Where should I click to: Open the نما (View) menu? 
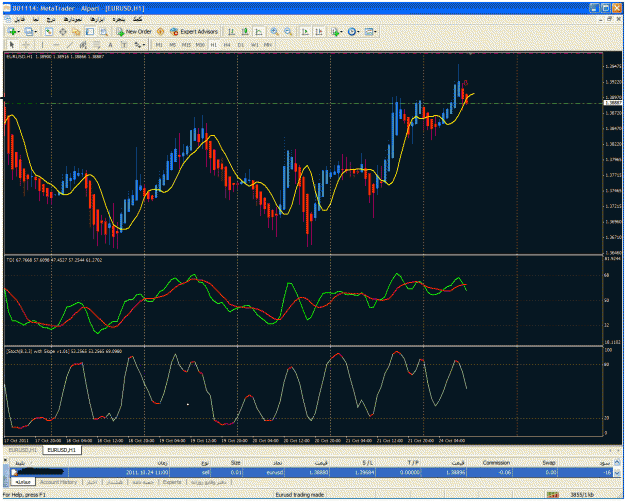click(36, 19)
